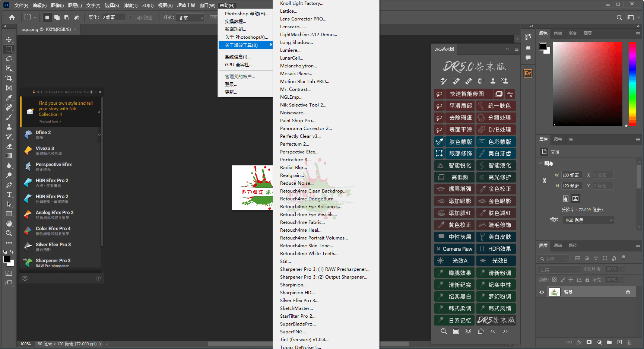Click the Home icon in options bar

12,18
